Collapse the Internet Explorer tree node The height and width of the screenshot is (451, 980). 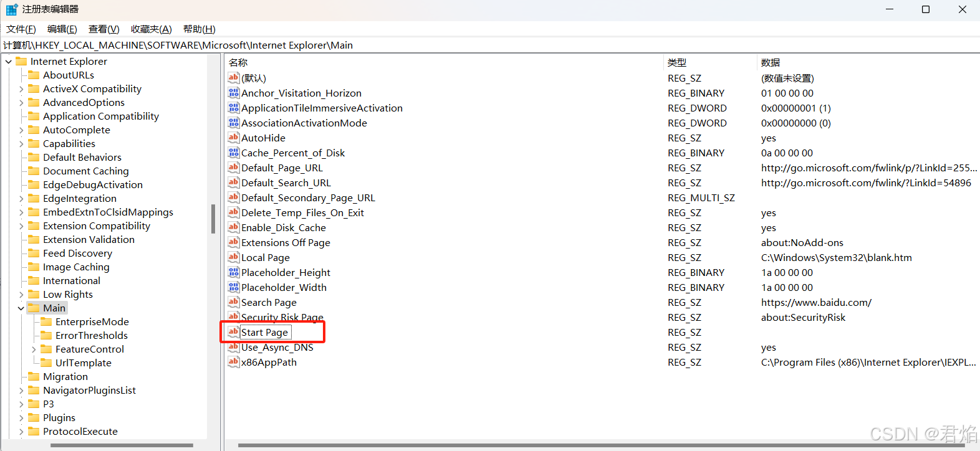(9, 62)
